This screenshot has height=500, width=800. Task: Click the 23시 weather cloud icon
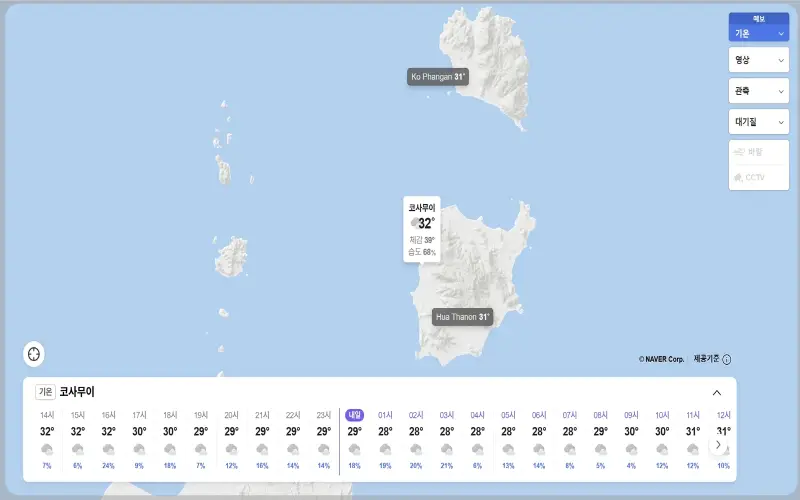pos(323,449)
